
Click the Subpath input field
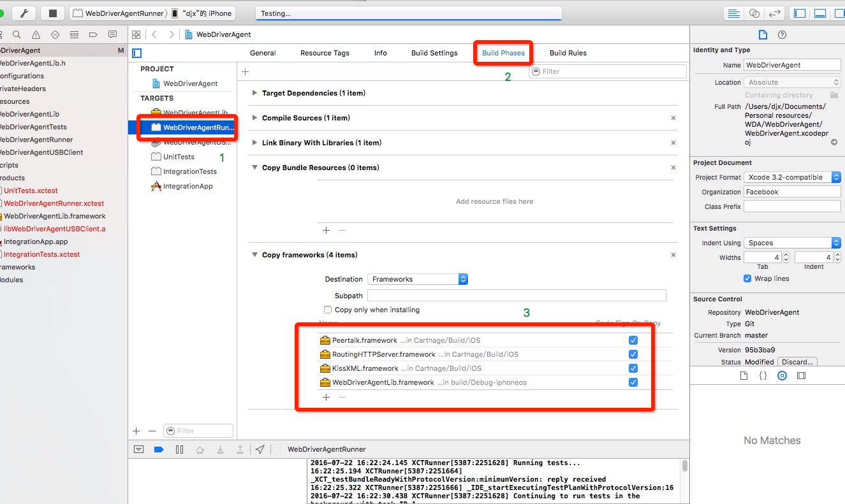point(517,296)
